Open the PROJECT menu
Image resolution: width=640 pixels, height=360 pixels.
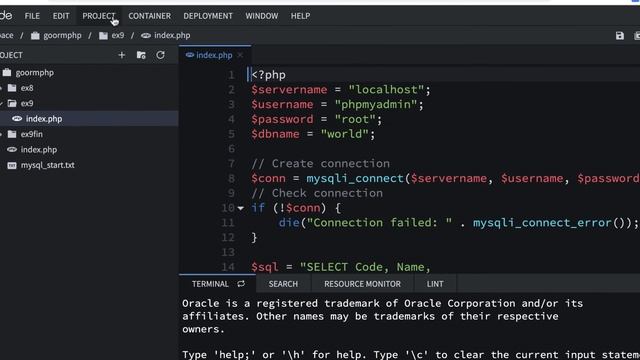click(x=99, y=16)
